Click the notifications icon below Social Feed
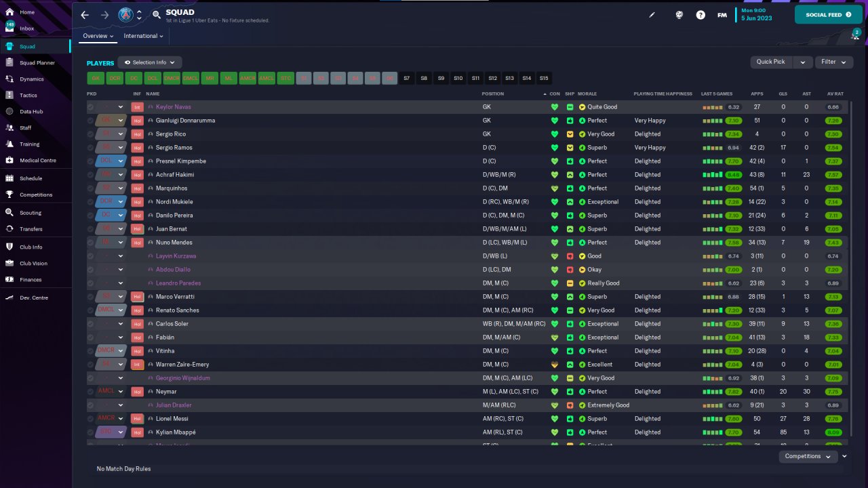 tap(856, 35)
